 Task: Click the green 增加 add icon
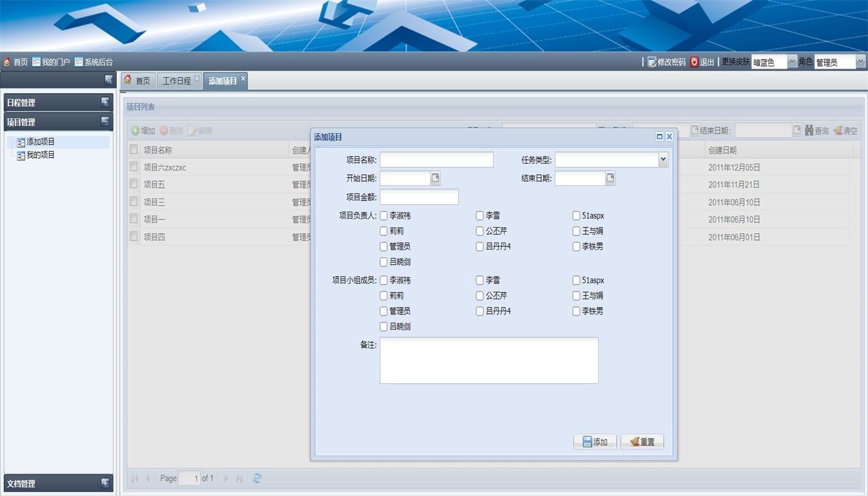pos(135,131)
